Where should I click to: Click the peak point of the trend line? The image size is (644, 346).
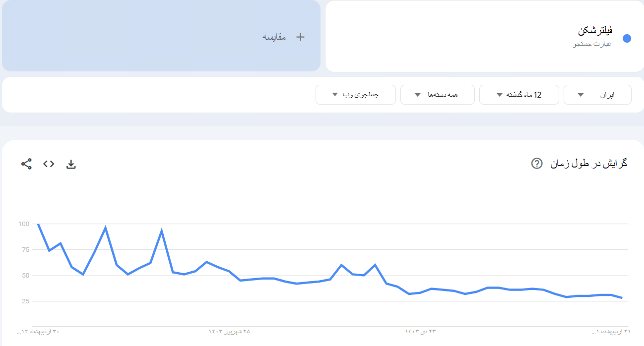(x=37, y=224)
